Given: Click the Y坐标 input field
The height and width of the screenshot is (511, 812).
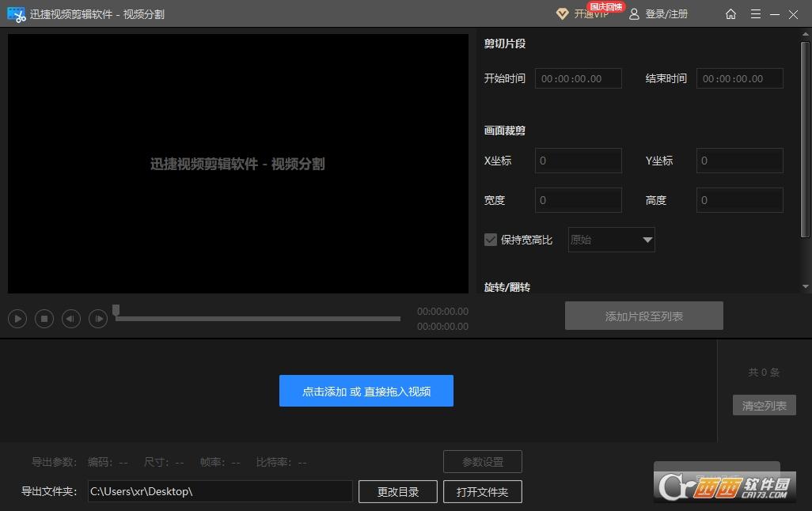Looking at the screenshot, I should [x=739, y=161].
